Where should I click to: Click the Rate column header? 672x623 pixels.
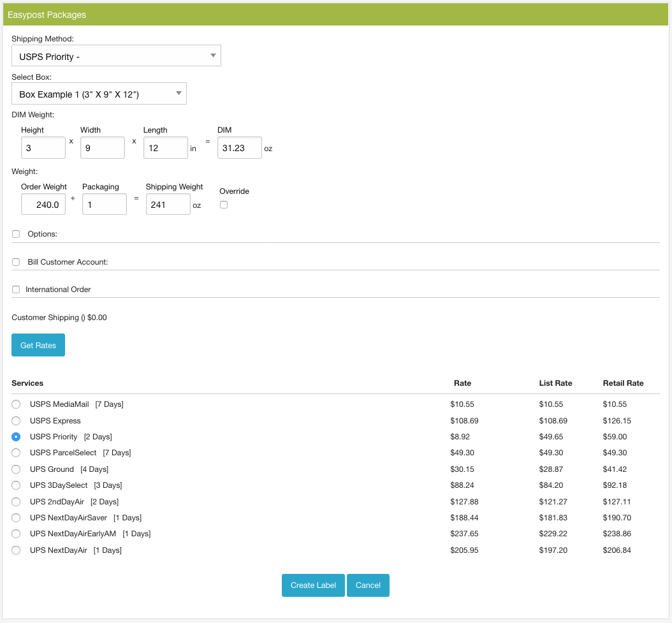(462, 383)
